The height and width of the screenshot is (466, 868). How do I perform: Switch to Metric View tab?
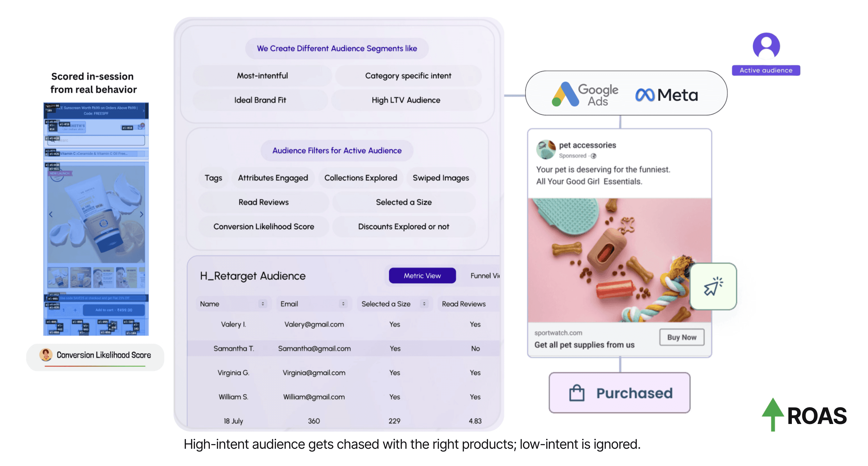[x=422, y=275]
